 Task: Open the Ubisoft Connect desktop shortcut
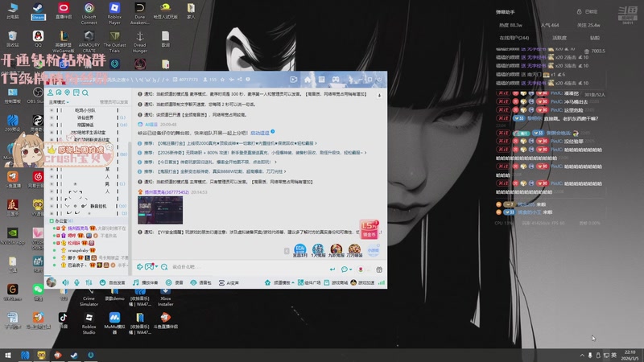point(89,13)
